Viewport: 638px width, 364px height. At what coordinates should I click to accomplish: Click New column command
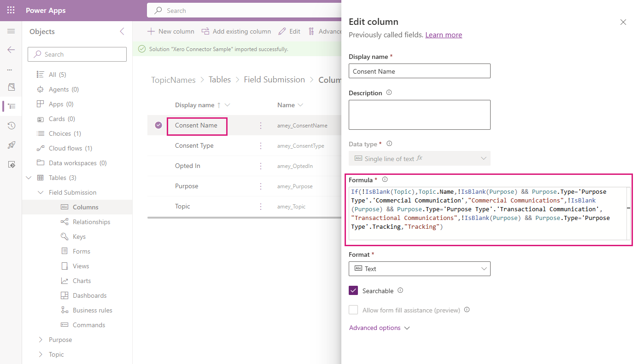(x=171, y=31)
